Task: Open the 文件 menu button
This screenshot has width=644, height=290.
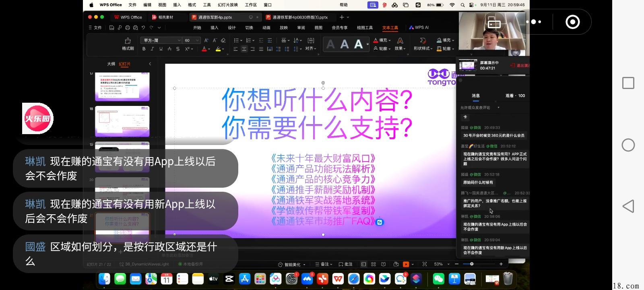Action: click(95, 28)
